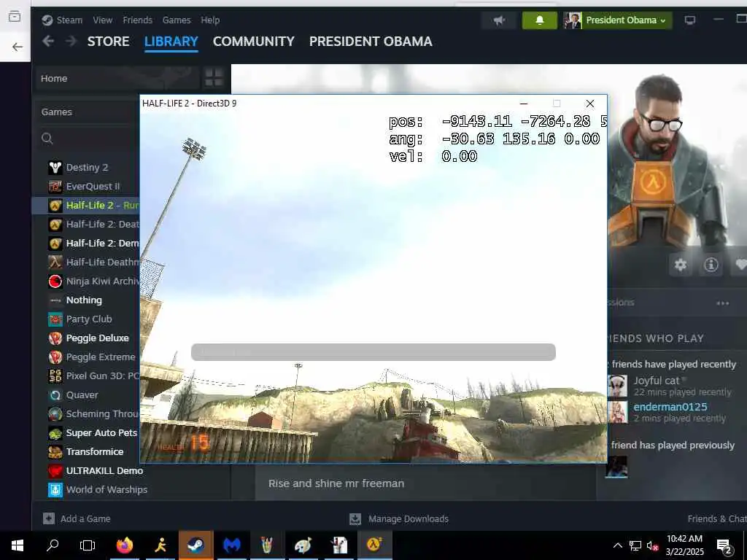The height and width of the screenshot is (560, 747).
Task: Switch to the LIBRARY tab
Action: coord(171,42)
